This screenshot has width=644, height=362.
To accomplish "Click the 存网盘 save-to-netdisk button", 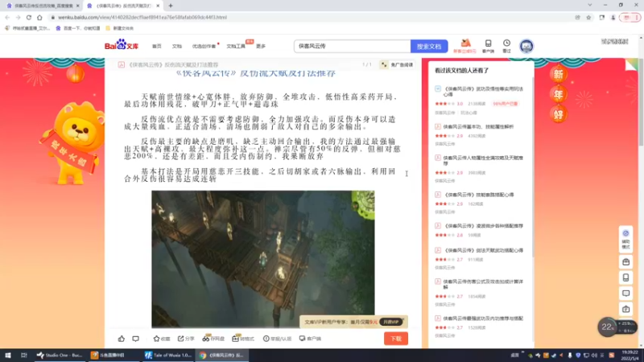I will (213, 339).
